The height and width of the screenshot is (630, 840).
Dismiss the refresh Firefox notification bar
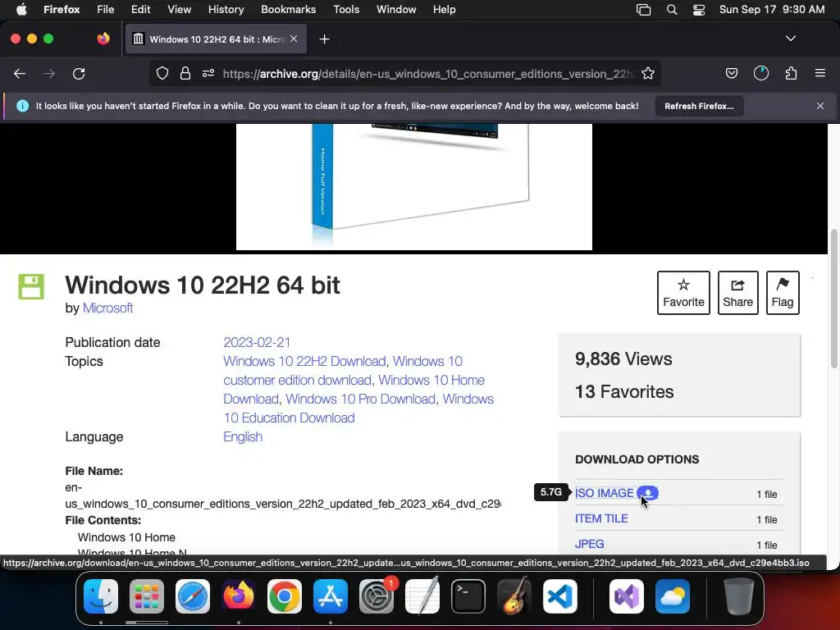coord(820,106)
